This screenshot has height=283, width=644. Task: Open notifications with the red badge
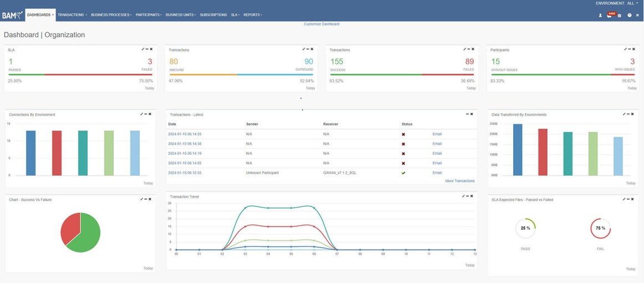pyautogui.click(x=610, y=16)
